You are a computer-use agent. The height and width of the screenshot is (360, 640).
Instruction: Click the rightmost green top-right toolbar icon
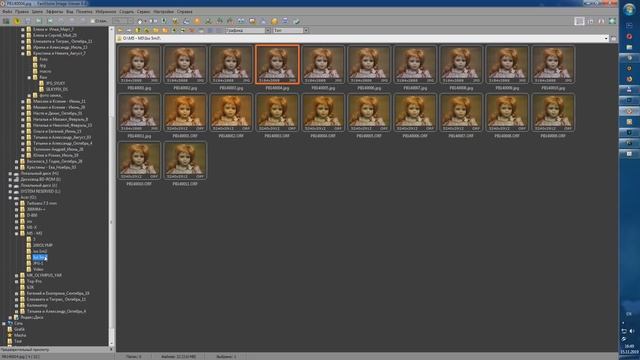[612, 21]
